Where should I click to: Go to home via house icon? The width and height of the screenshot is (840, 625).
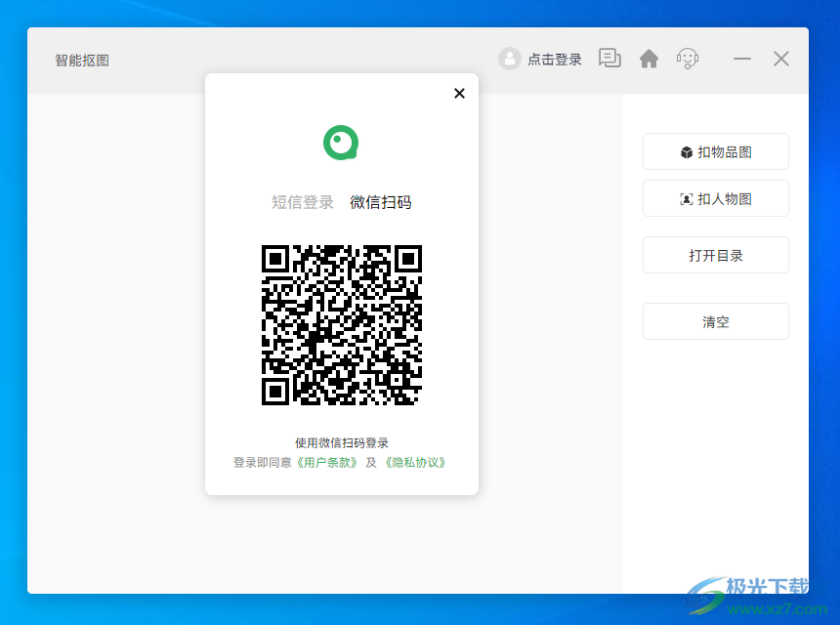tap(649, 59)
